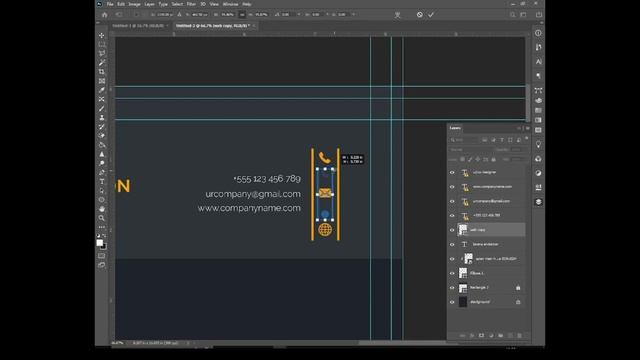Image resolution: width=640 pixels, height=360 pixels.
Task: Select the Crop tool
Action: [x=102, y=71]
